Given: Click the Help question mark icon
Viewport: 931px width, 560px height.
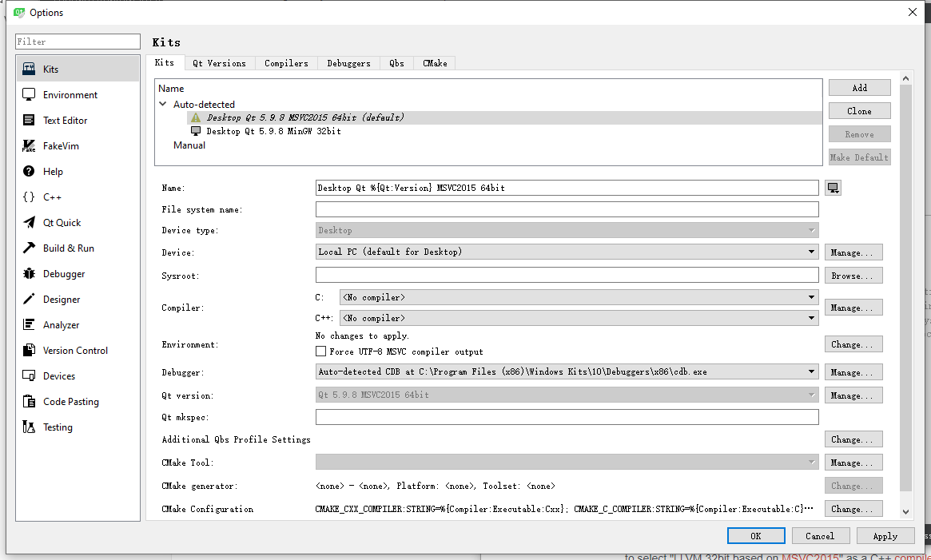Looking at the screenshot, I should tap(29, 171).
